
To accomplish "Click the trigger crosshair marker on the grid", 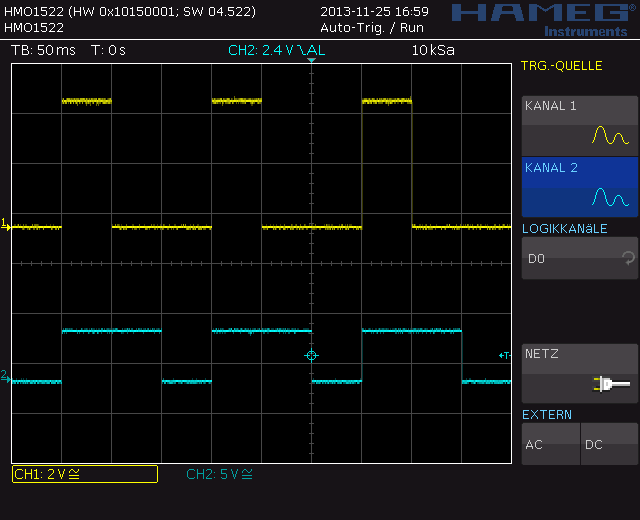I will 311,356.
